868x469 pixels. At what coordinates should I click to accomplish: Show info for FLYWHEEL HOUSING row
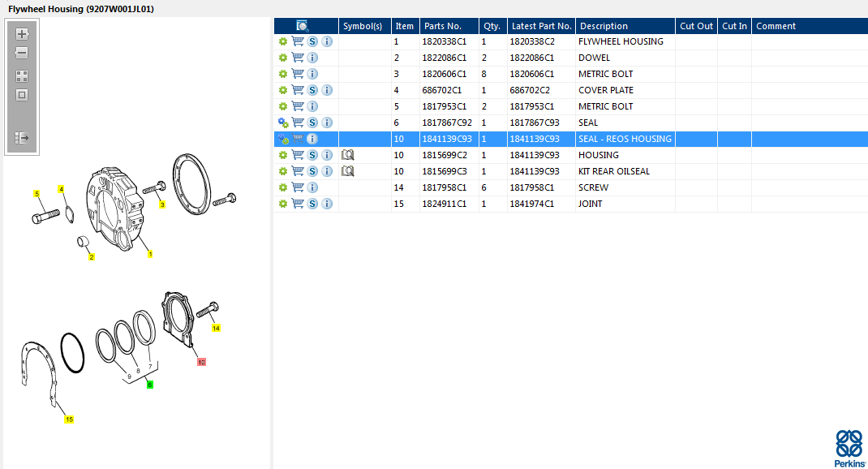pyautogui.click(x=327, y=41)
